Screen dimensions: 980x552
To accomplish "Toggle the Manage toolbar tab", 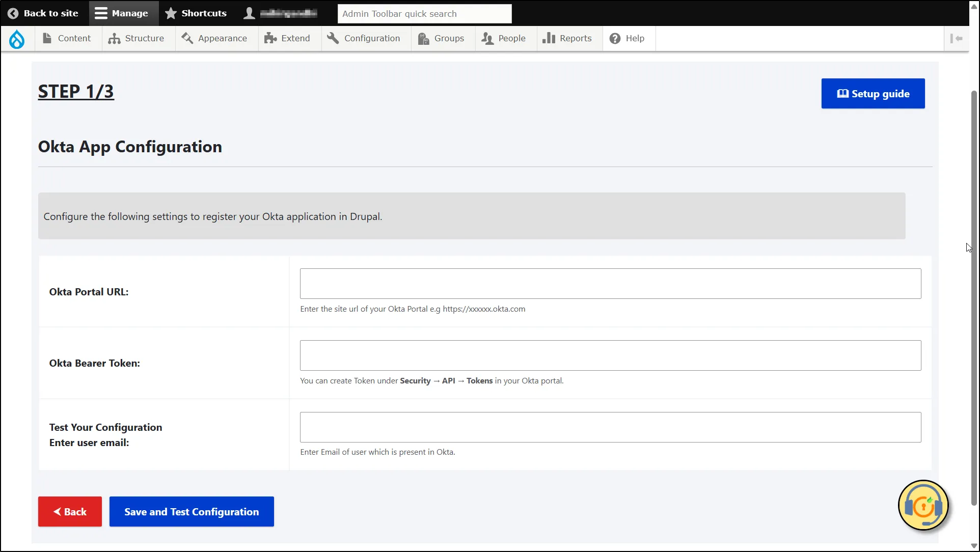I will coord(124,13).
